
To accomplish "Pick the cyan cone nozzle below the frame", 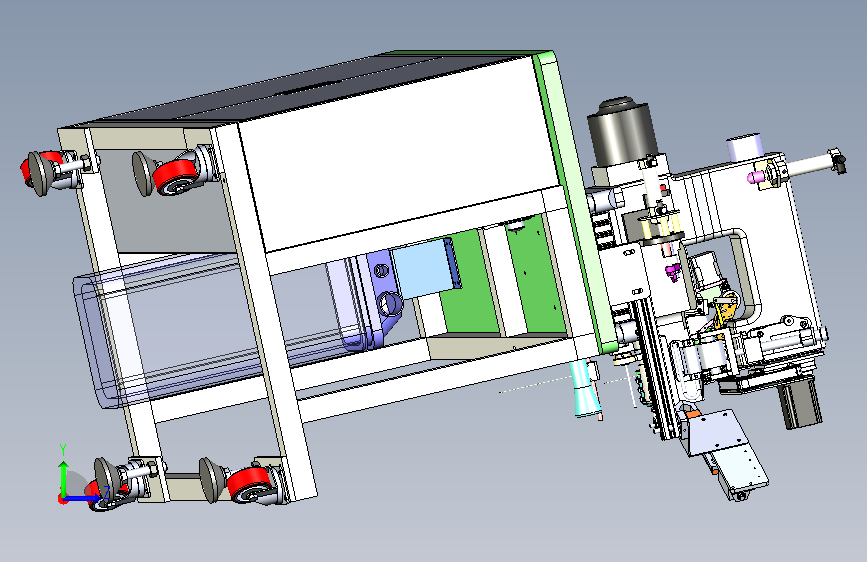I will coord(585,387).
